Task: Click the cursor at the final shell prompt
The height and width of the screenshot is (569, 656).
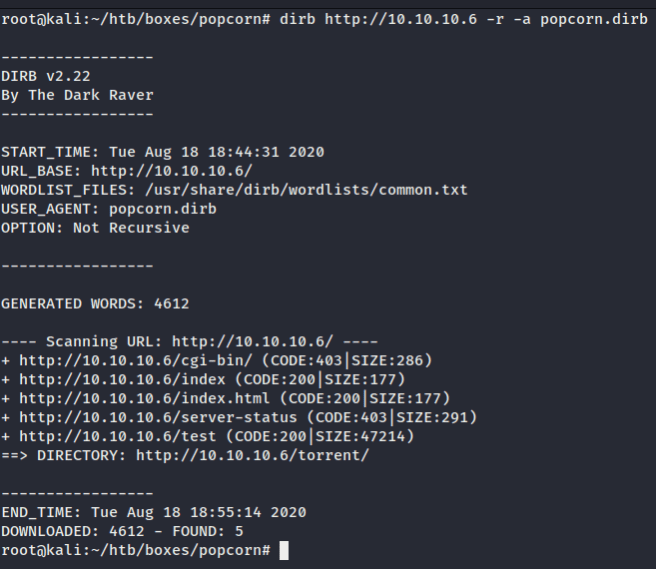Action: tap(284, 551)
